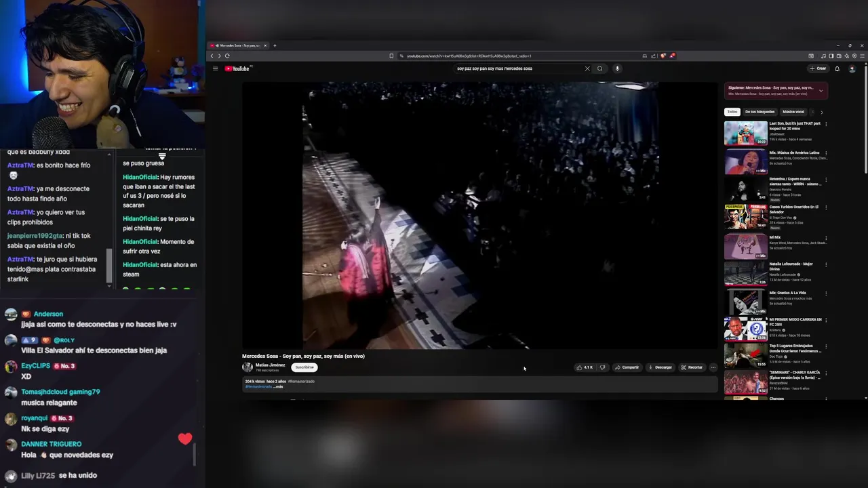Click EzyCLIPS username in chat
Screen dimensions: 868x488
click(x=36, y=366)
